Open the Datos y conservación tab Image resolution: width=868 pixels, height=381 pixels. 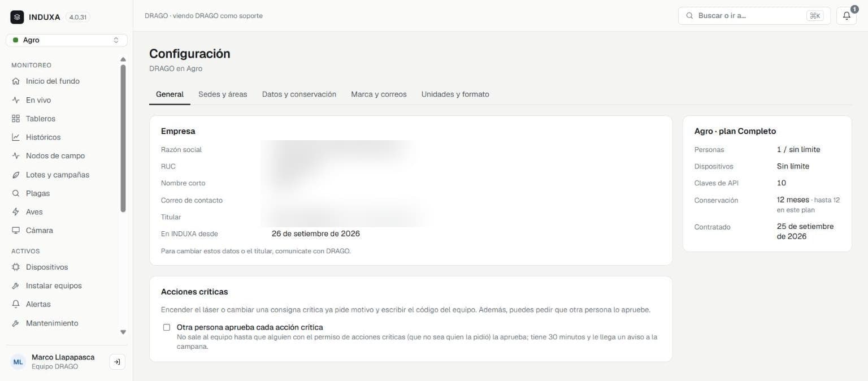(x=299, y=94)
